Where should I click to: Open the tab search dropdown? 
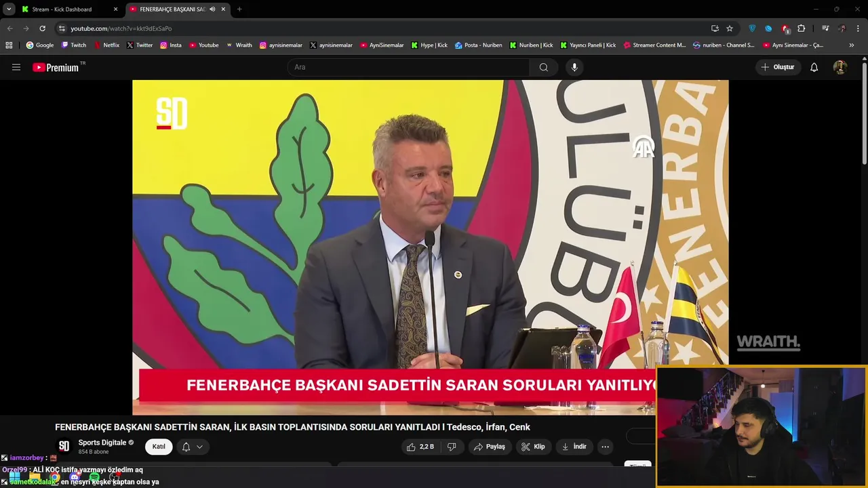tap(9, 9)
